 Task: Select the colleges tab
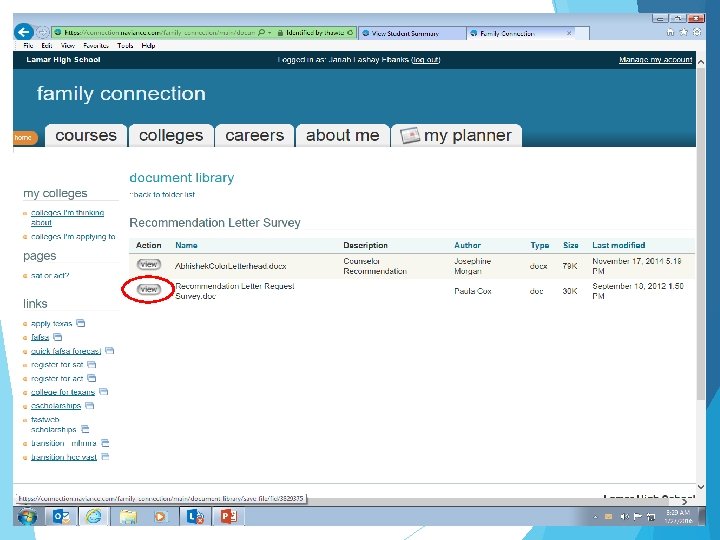point(171,135)
